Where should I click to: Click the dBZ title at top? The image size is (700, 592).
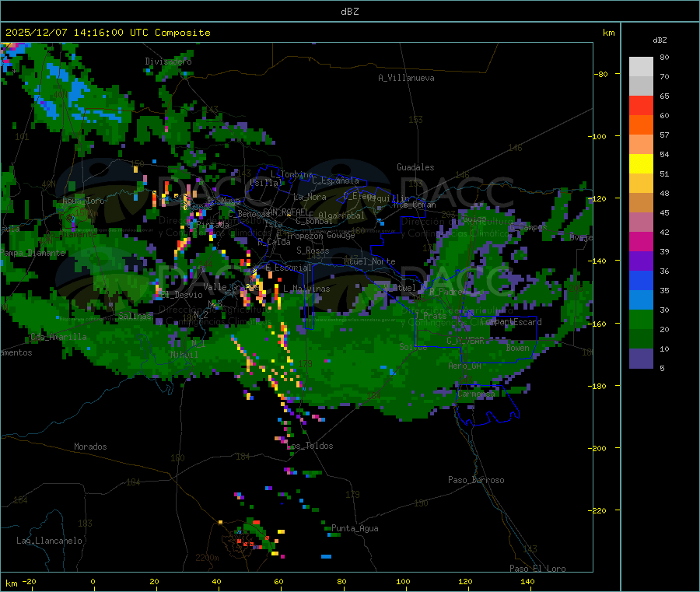coord(349,12)
